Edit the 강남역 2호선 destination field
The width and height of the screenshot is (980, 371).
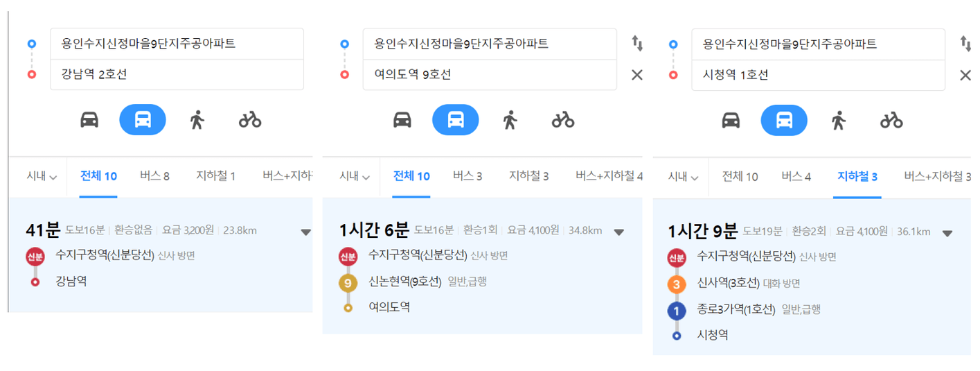tap(177, 75)
